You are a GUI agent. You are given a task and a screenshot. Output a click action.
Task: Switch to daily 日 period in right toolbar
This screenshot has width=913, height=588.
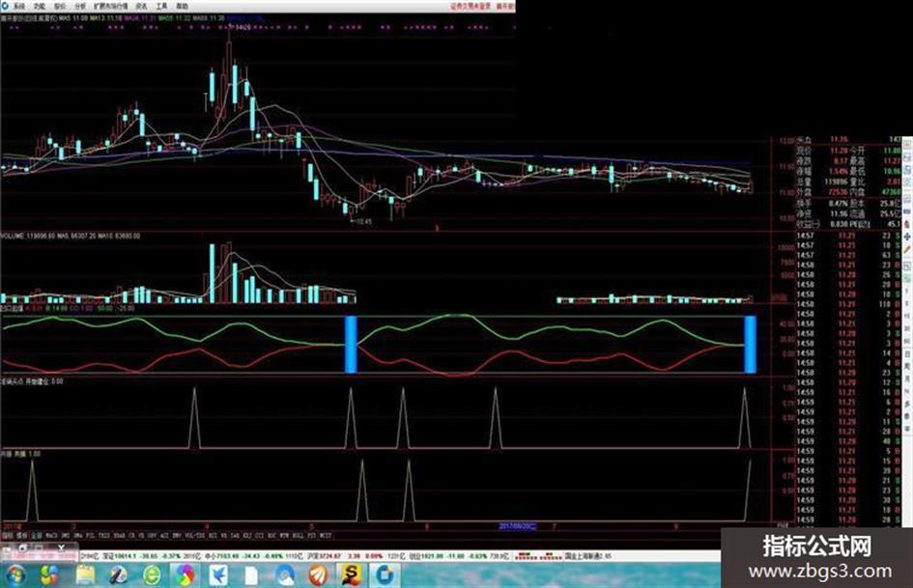pyautogui.click(x=906, y=353)
